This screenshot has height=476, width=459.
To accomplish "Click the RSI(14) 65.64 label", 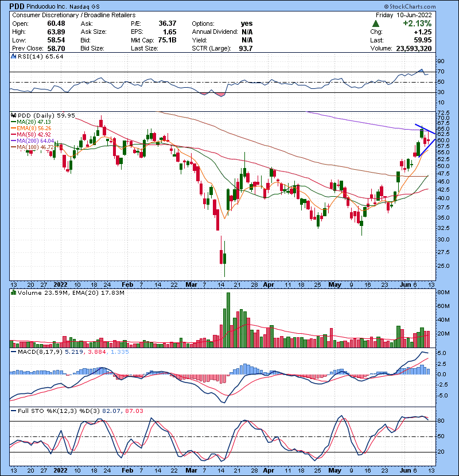I will (x=40, y=56).
